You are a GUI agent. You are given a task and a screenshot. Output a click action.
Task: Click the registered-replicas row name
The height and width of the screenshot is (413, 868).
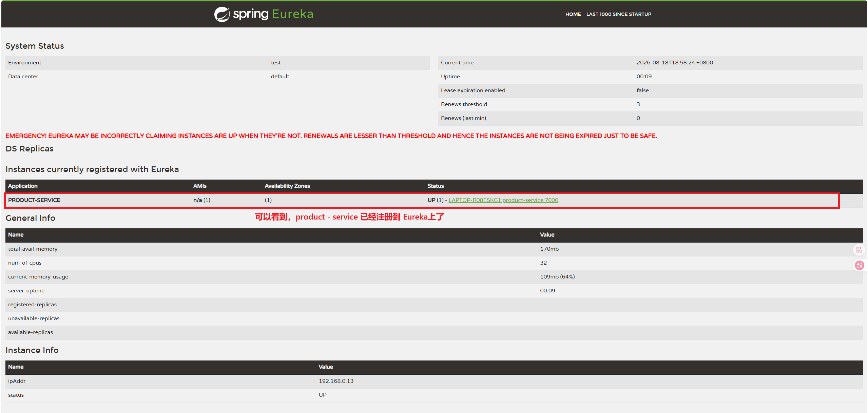[x=32, y=305]
